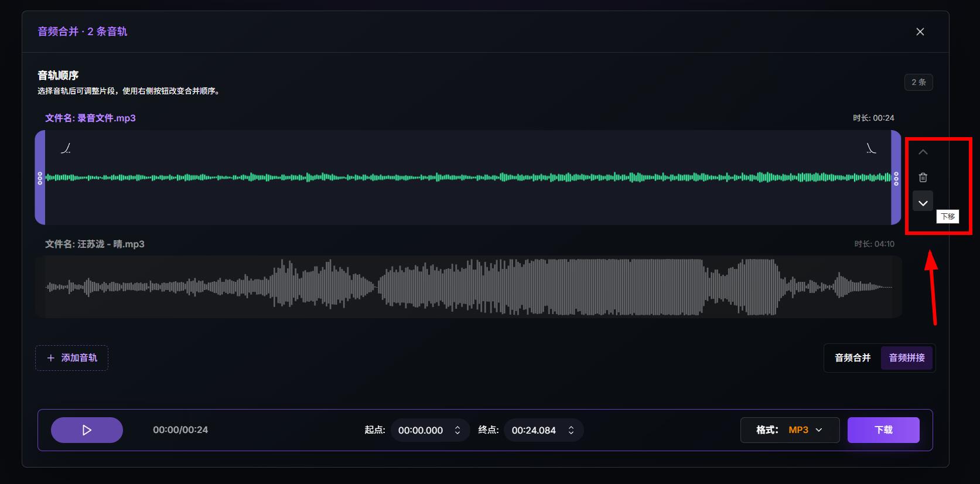Switch to 音频合并 mode
This screenshot has width=980, height=484.
(x=852, y=358)
